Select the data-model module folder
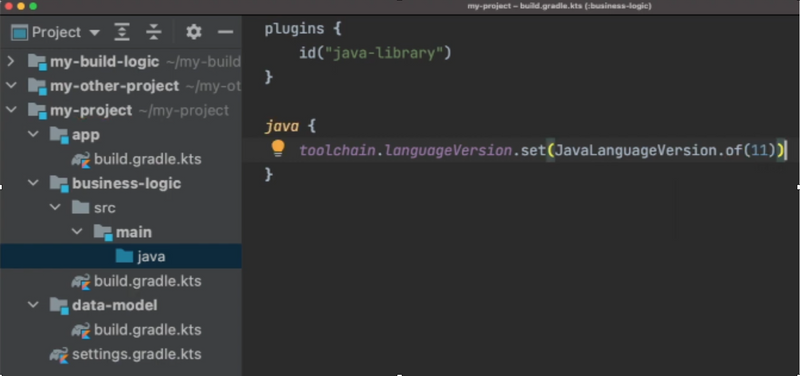Viewport: 800px width, 376px height. (121, 305)
